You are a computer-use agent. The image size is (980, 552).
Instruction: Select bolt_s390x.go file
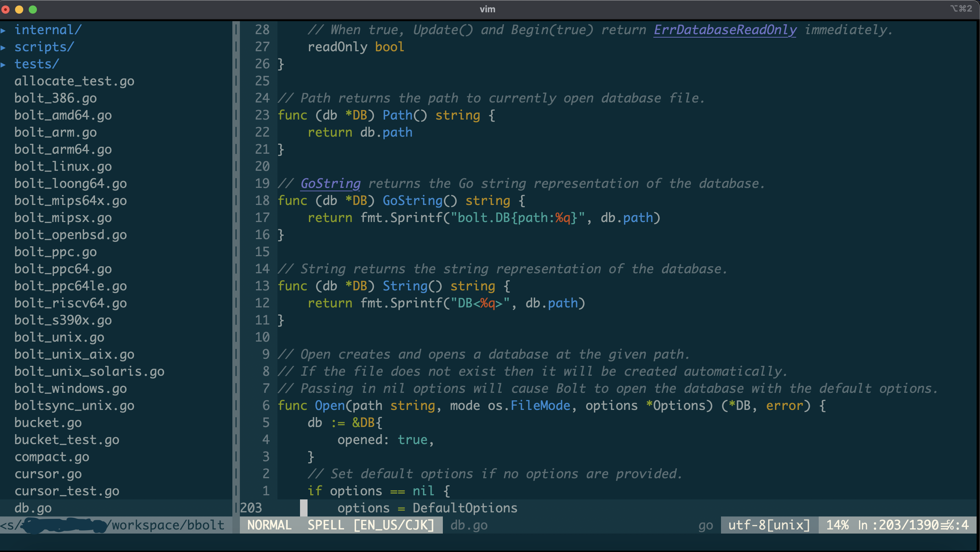(63, 320)
